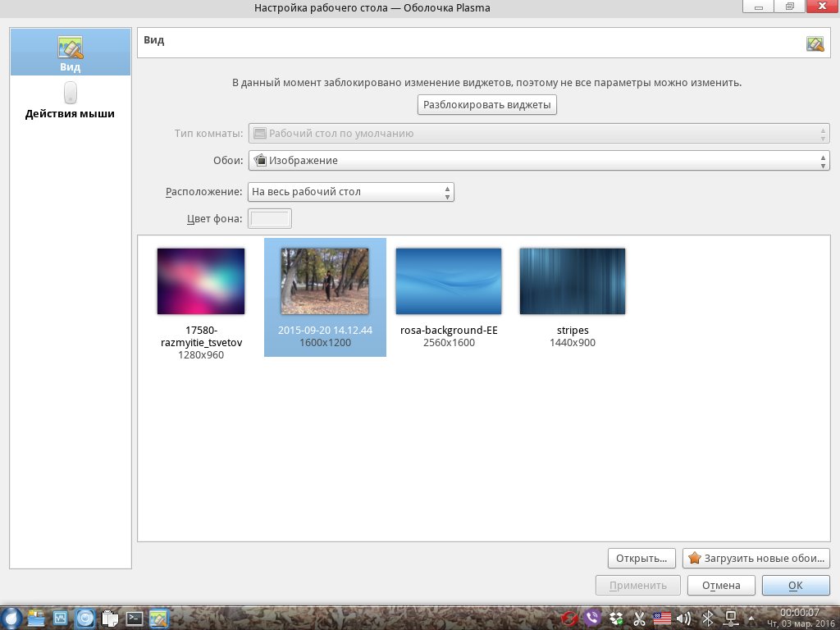The width and height of the screenshot is (840, 630).
Task: Select the Вид sidebar category
Action: point(70,52)
